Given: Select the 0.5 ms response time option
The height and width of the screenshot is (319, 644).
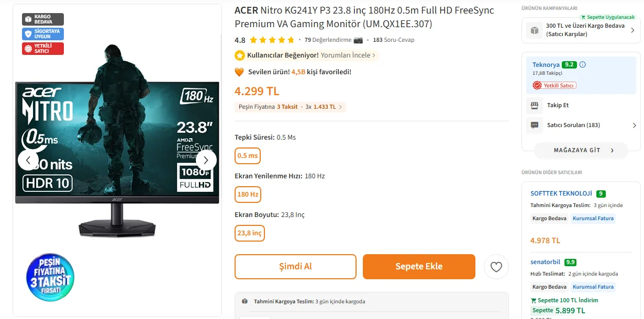Looking at the screenshot, I should [248, 156].
